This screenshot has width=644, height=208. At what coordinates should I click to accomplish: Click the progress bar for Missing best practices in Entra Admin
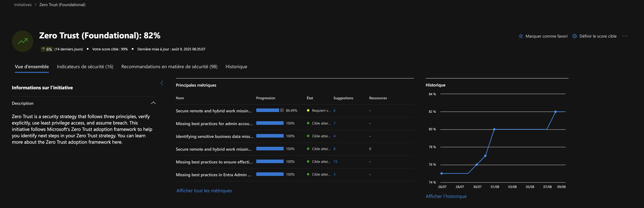pos(270,174)
